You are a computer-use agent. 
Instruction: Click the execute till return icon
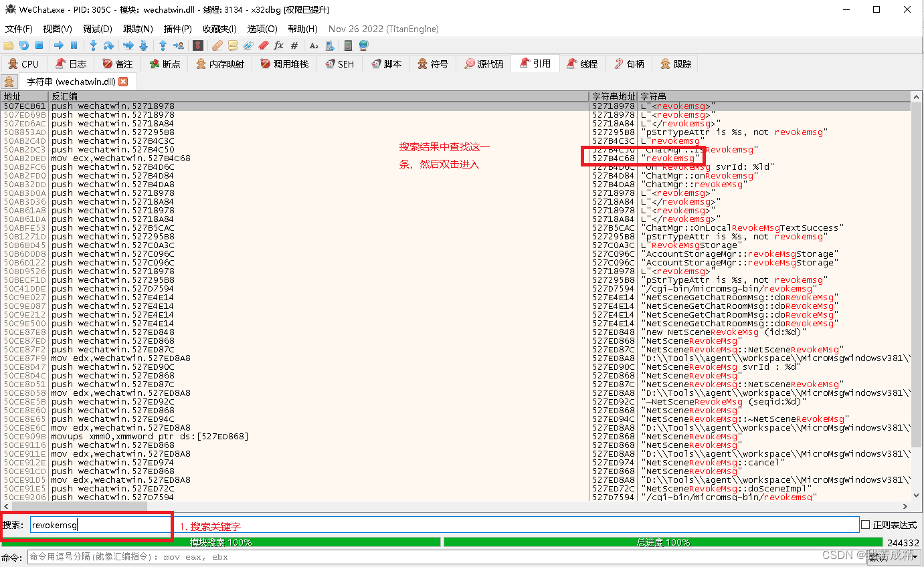coord(163,45)
